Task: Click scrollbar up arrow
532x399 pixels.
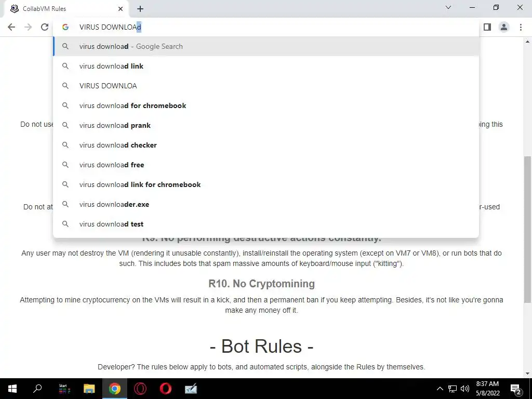Action: pos(528,42)
